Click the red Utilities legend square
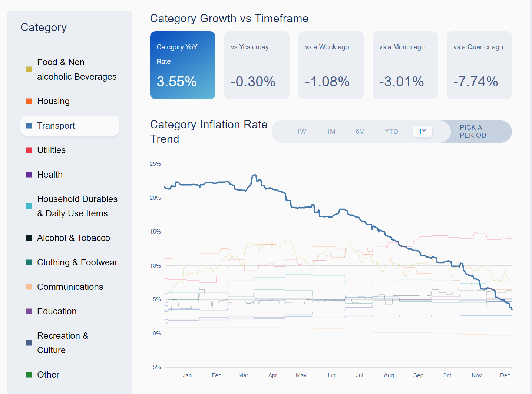The width and height of the screenshot is (532, 394). 29,150
